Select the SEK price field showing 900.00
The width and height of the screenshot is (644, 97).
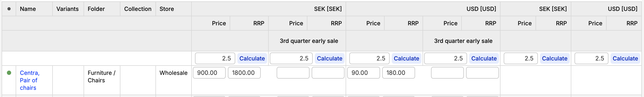coord(209,73)
